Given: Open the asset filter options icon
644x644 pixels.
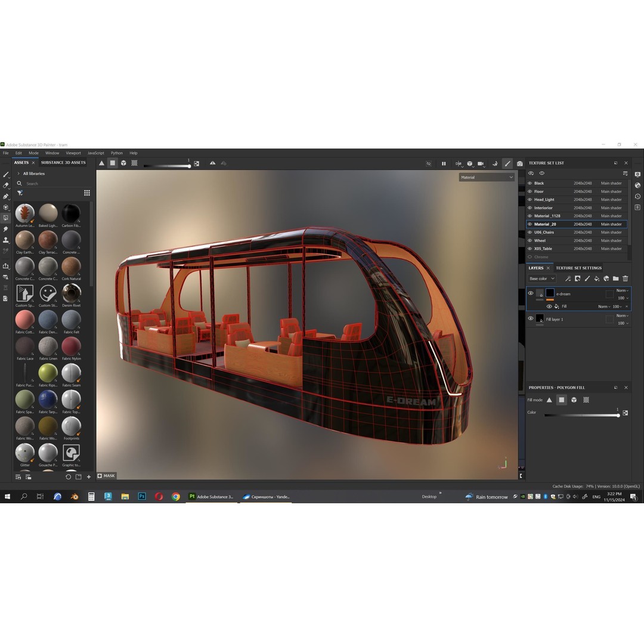Looking at the screenshot, I should point(20,193).
